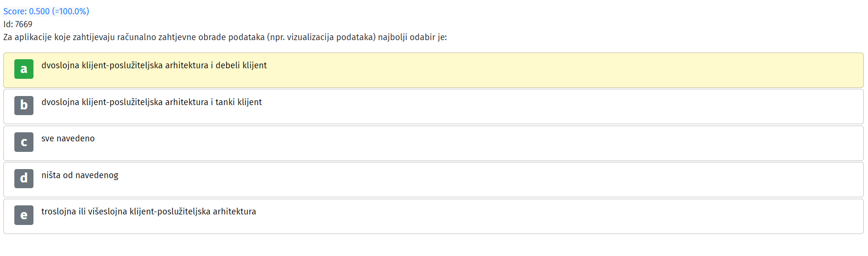
Task: Choose 'troslojna ili višeslojna klijent-poslužiteljska arhitektura' answer
Action: (x=149, y=212)
